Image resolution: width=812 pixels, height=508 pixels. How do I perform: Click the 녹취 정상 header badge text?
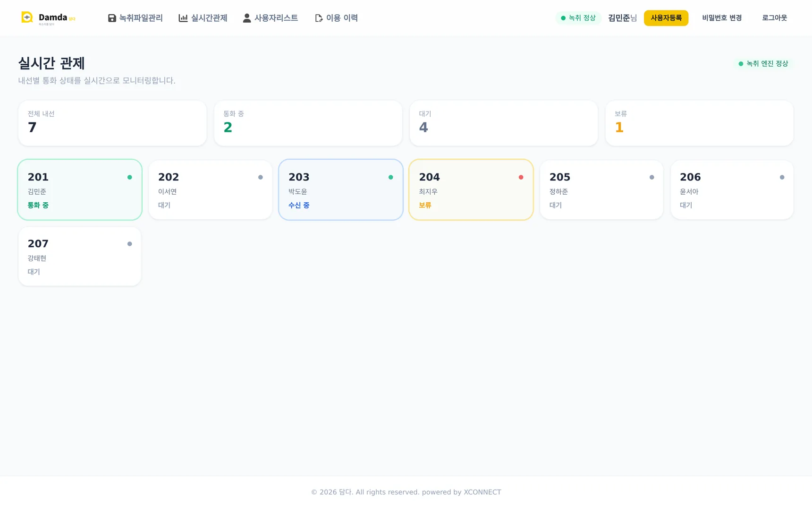[582, 18]
